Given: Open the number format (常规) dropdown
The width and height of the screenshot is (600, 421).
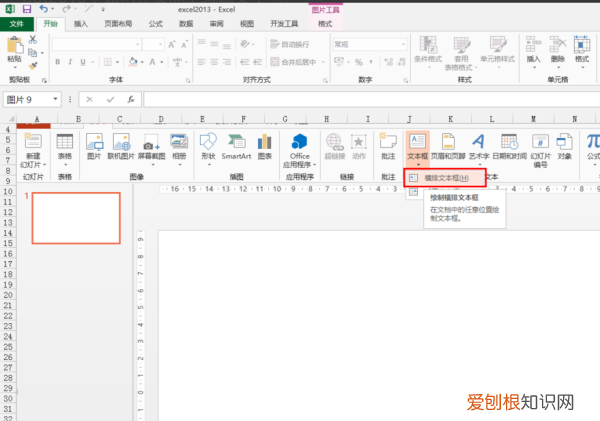Looking at the screenshot, I should (x=370, y=44).
